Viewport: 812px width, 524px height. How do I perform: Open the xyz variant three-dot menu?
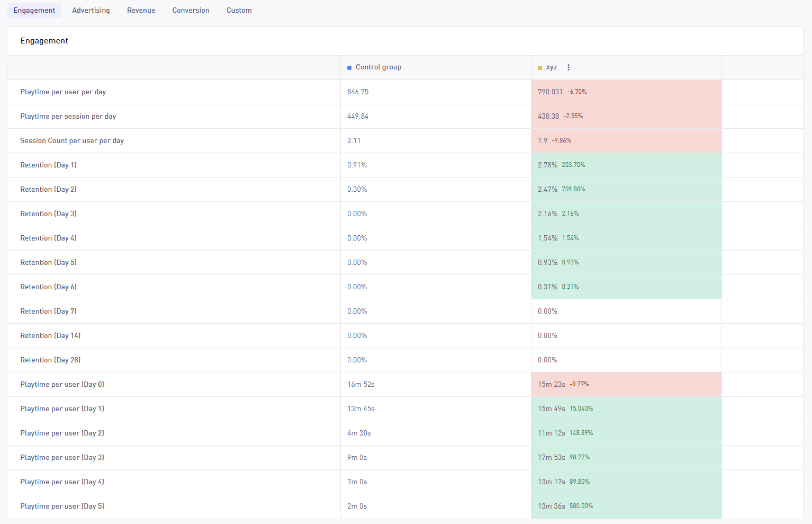[x=569, y=67]
